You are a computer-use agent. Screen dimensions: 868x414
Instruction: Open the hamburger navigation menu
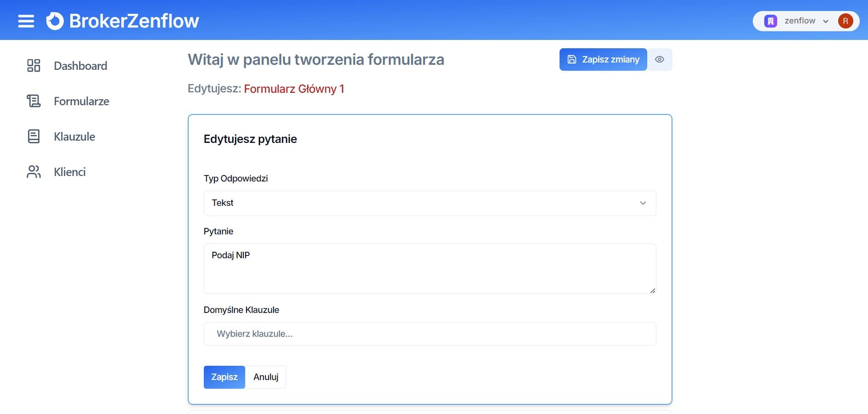click(x=26, y=21)
